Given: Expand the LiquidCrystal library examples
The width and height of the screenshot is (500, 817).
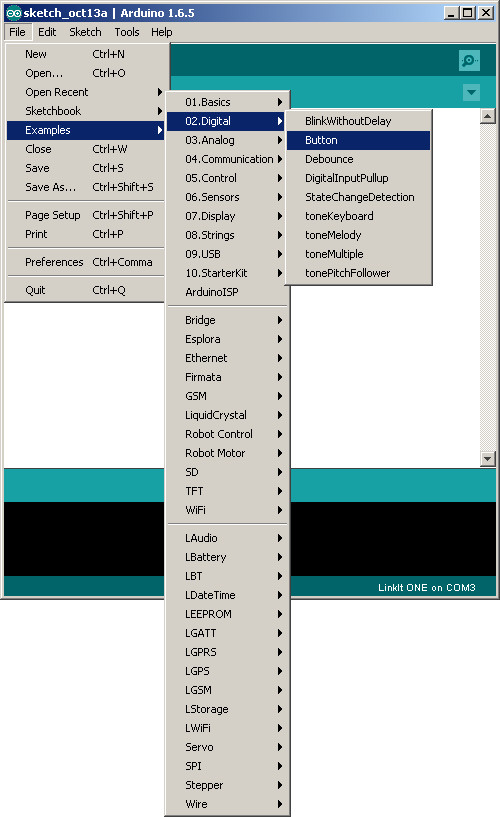Looking at the screenshot, I should (x=227, y=415).
